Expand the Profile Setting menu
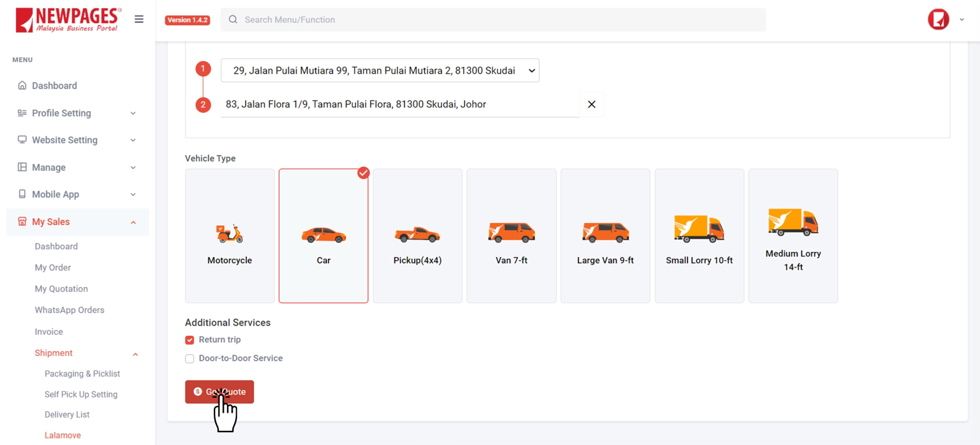The height and width of the screenshot is (445, 980). point(133,113)
